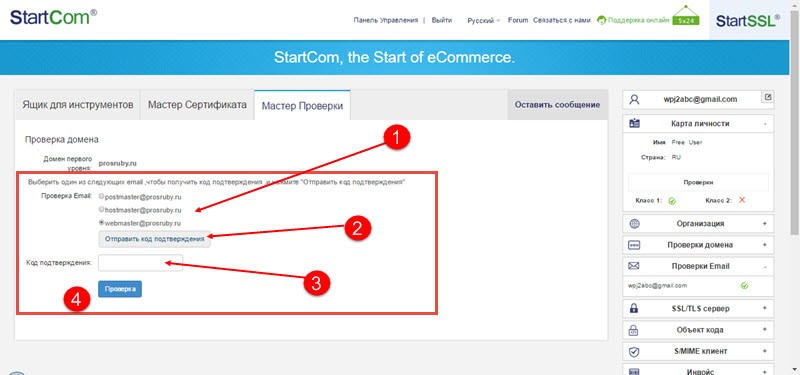Switch to the Мастер Сертификата tab
Image resolution: width=800 pixels, height=375 pixels.
[x=197, y=105]
